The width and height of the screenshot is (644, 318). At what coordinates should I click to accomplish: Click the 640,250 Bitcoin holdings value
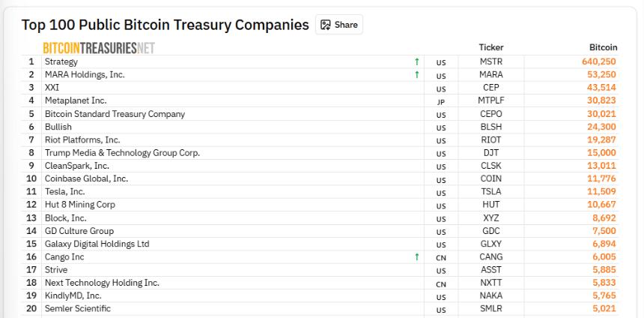pyautogui.click(x=599, y=61)
